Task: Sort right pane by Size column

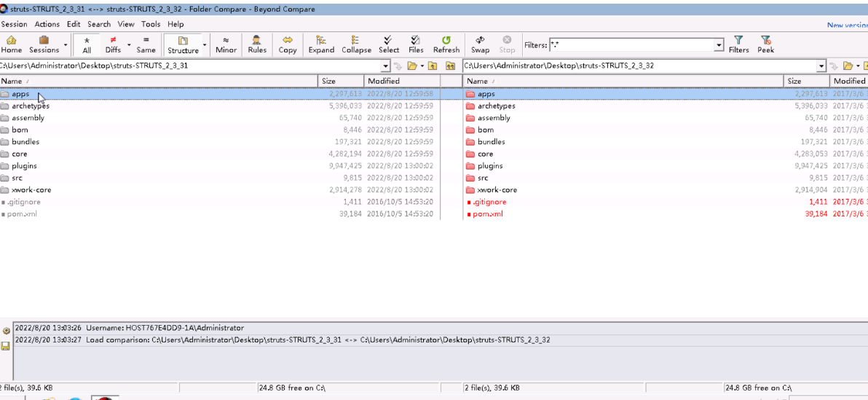Action: pos(807,81)
